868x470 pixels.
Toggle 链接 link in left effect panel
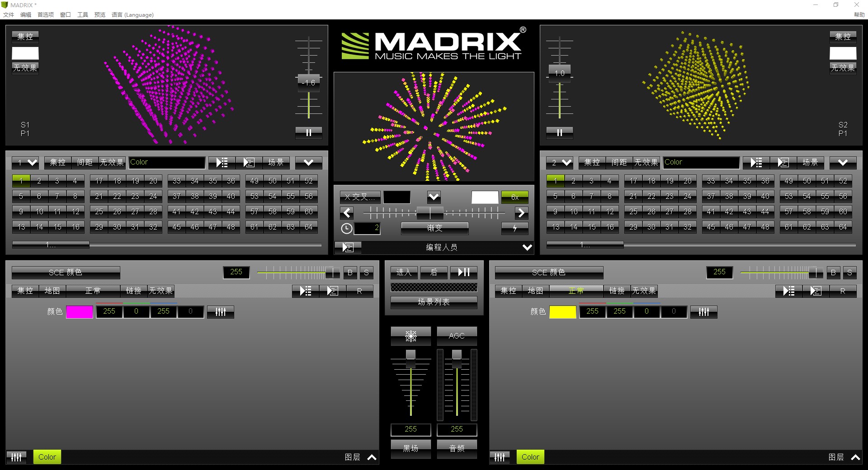pyautogui.click(x=134, y=291)
